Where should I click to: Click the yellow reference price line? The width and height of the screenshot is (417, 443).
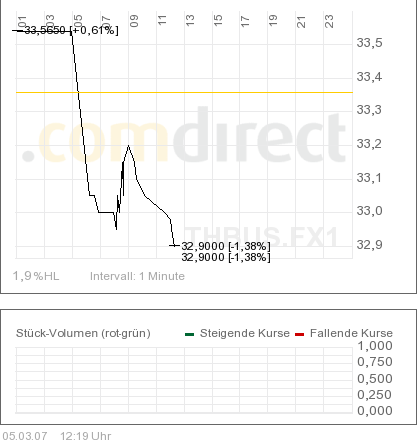184,92
